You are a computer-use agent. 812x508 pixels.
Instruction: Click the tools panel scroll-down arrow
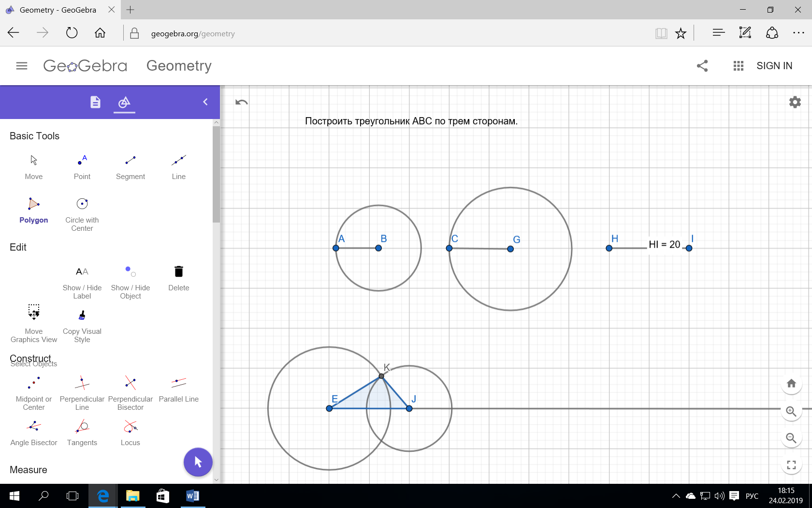pos(216,480)
